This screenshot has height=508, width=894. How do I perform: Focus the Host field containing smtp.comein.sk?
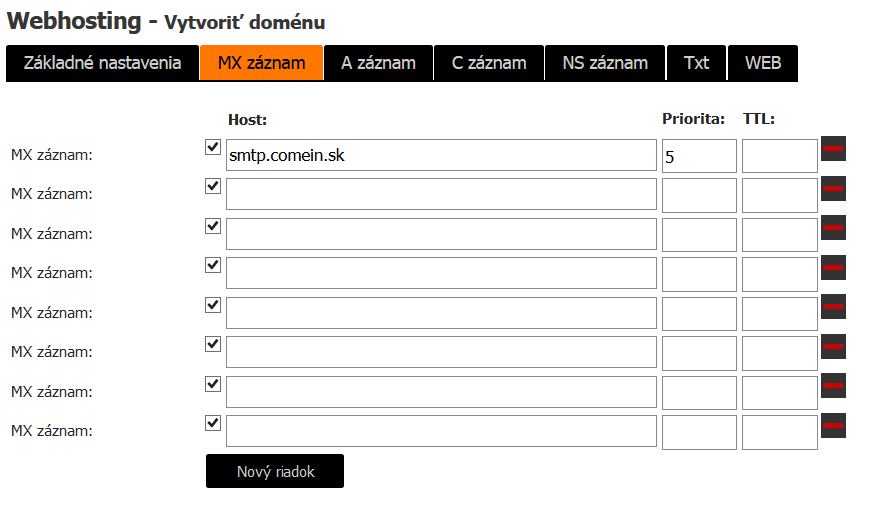tap(441, 155)
